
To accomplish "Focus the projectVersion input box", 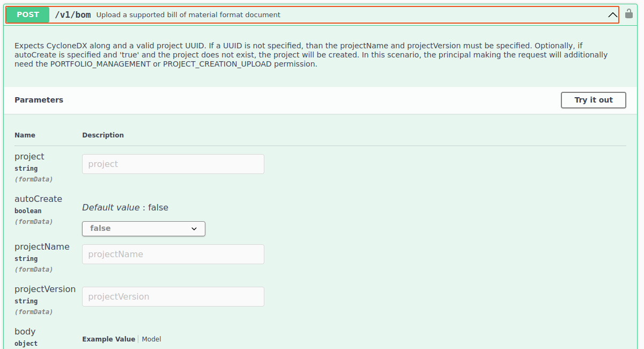I will pos(173,296).
